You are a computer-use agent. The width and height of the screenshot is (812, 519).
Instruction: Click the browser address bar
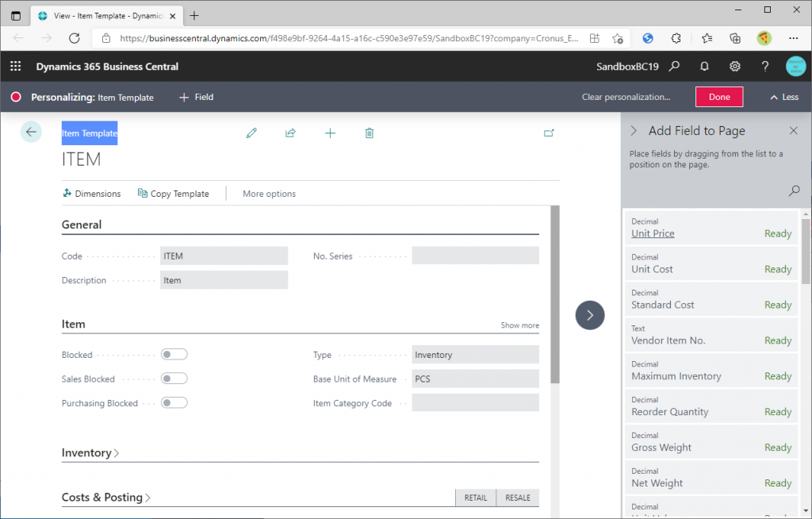tap(349, 38)
